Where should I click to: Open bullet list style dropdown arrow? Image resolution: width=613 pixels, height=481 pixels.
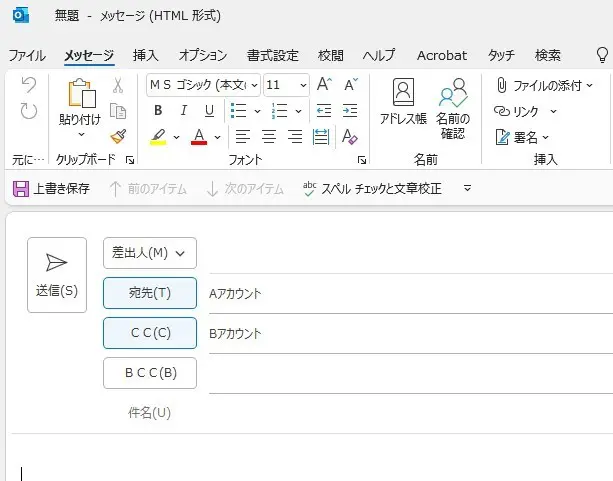(257, 111)
